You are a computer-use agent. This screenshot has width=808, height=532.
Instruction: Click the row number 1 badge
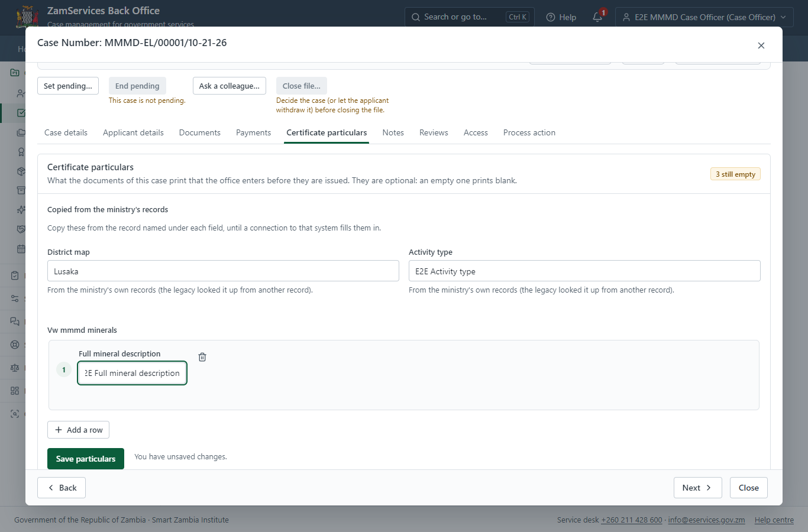pos(64,370)
